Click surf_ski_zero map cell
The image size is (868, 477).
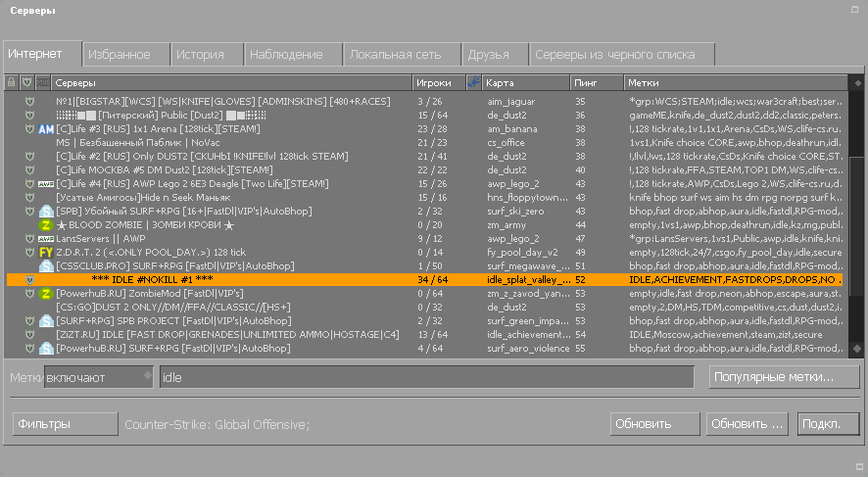pos(515,212)
